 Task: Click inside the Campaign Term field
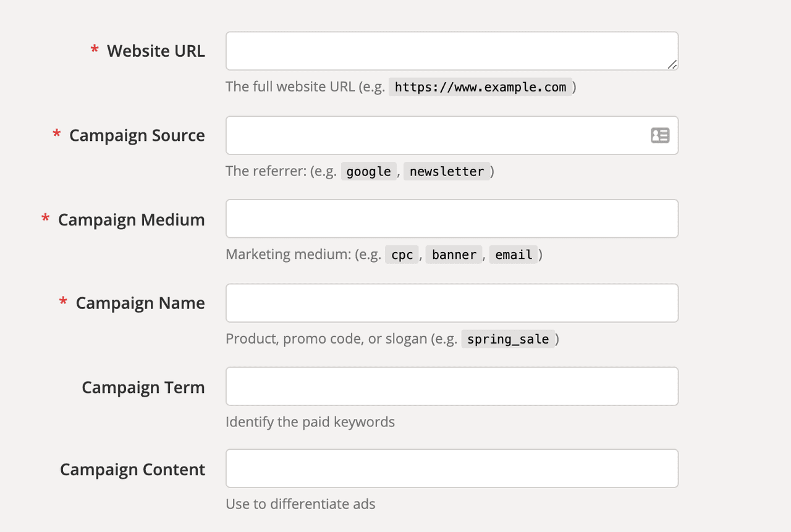(x=451, y=386)
